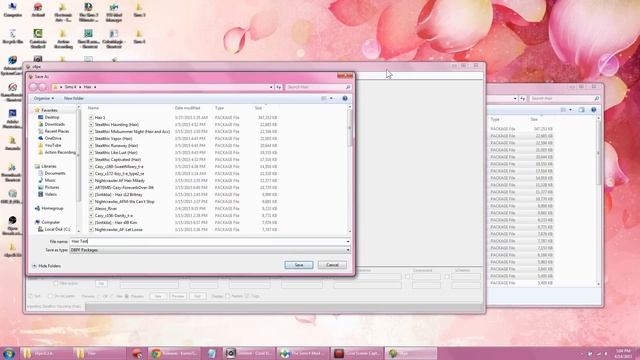640x360 pixels.
Task: Sort files by Type column
Action: [220, 108]
